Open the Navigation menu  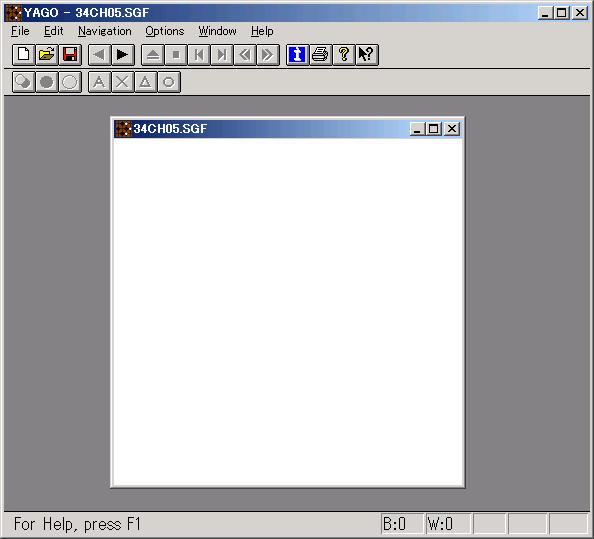105,31
